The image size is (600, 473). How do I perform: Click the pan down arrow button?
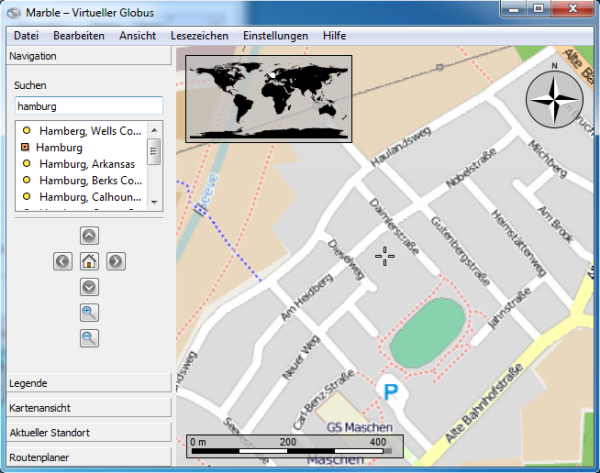click(x=89, y=286)
